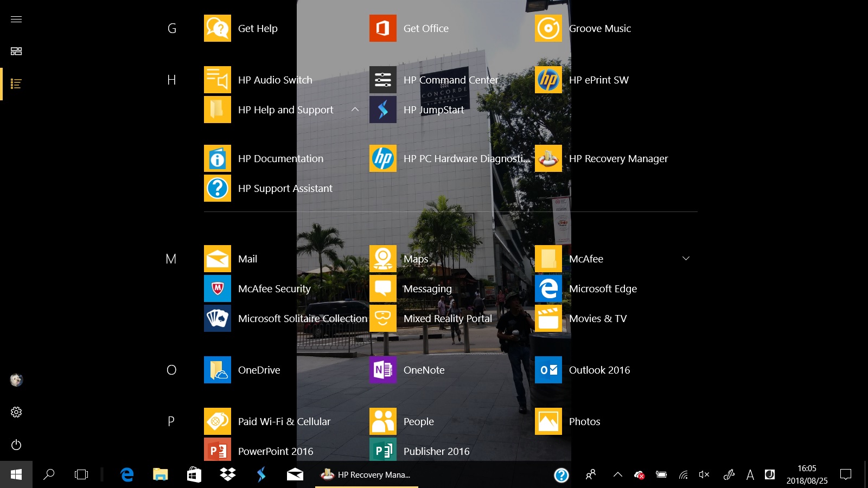The width and height of the screenshot is (868, 488).
Task: Jump to letter O header
Action: [x=171, y=370]
